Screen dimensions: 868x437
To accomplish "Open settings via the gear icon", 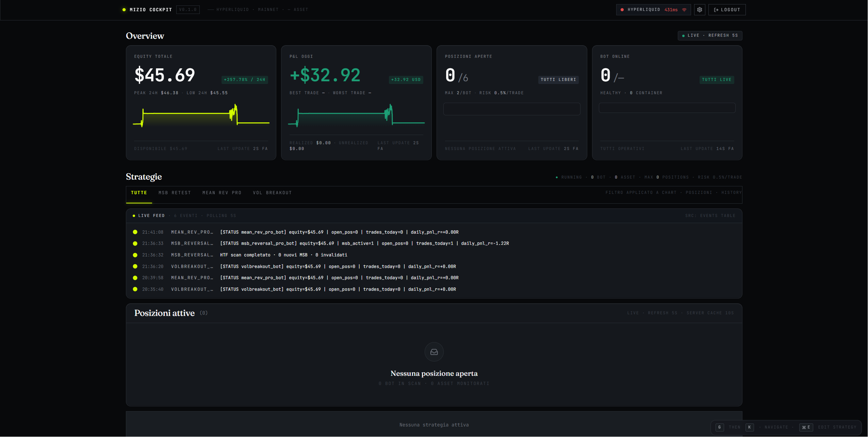I will 700,10.
